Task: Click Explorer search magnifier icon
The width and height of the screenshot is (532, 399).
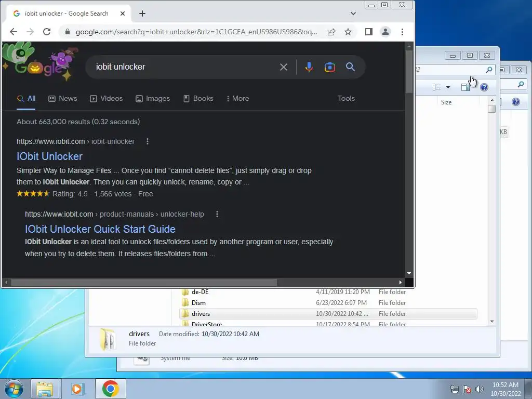Action: 489,70
